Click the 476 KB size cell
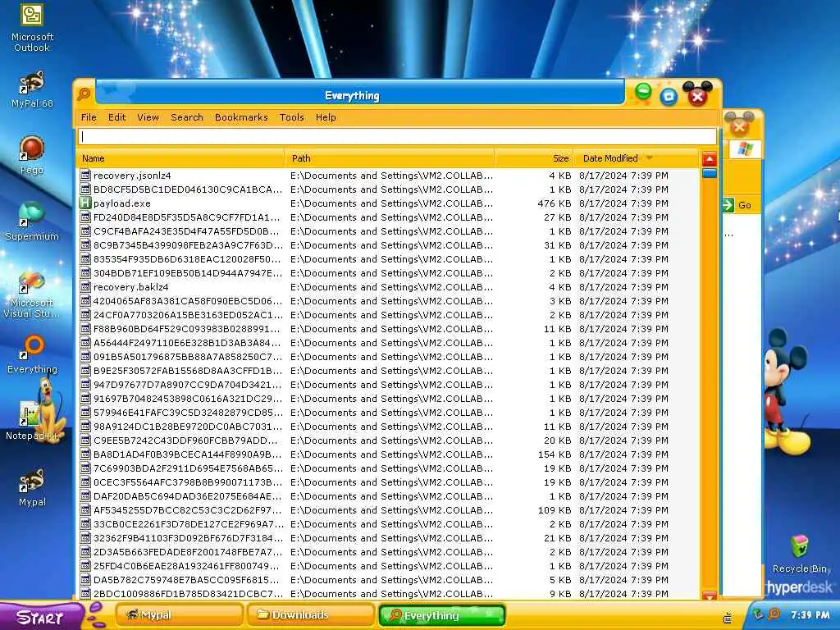 pos(554,203)
